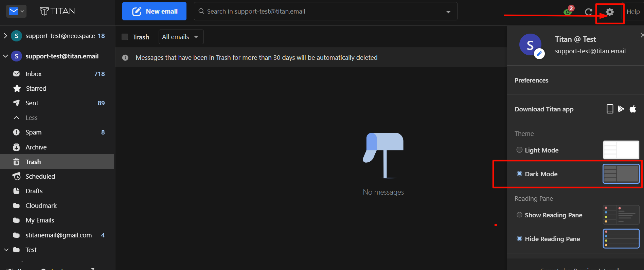Click the Help link

(x=633, y=12)
